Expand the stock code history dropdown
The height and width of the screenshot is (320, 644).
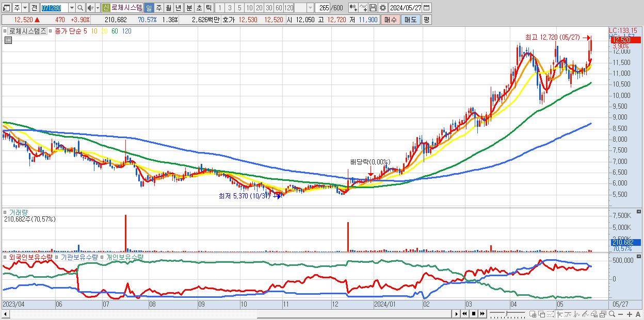coord(72,8)
